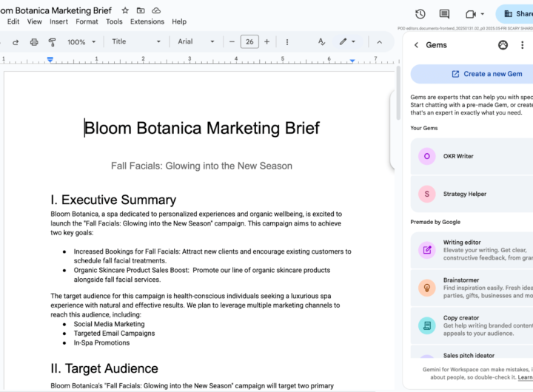Screen dimensions: 533x392
Task: Click the Move to folder icon
Action: coord(140,10)
